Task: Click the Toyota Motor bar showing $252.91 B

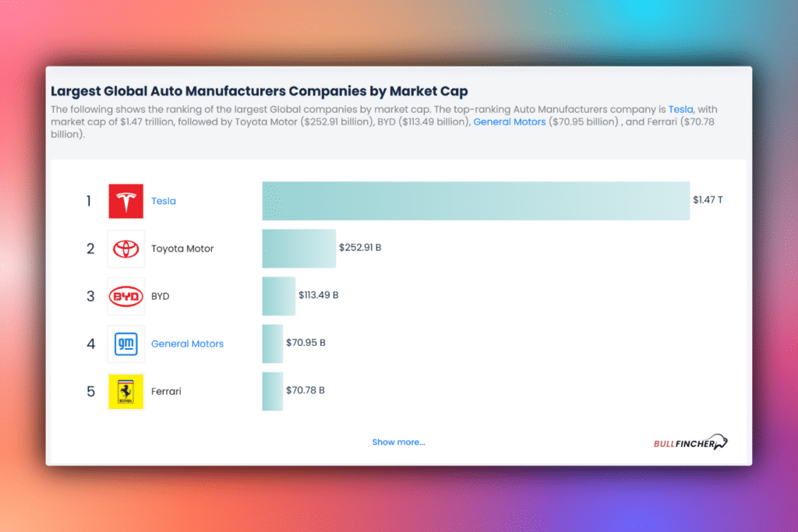Action: 298,248
